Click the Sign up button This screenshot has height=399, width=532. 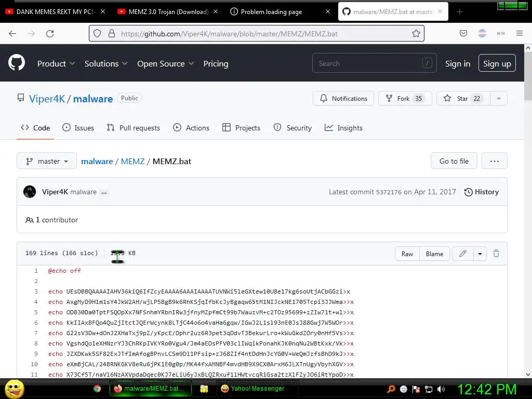[x=497, y=63]
